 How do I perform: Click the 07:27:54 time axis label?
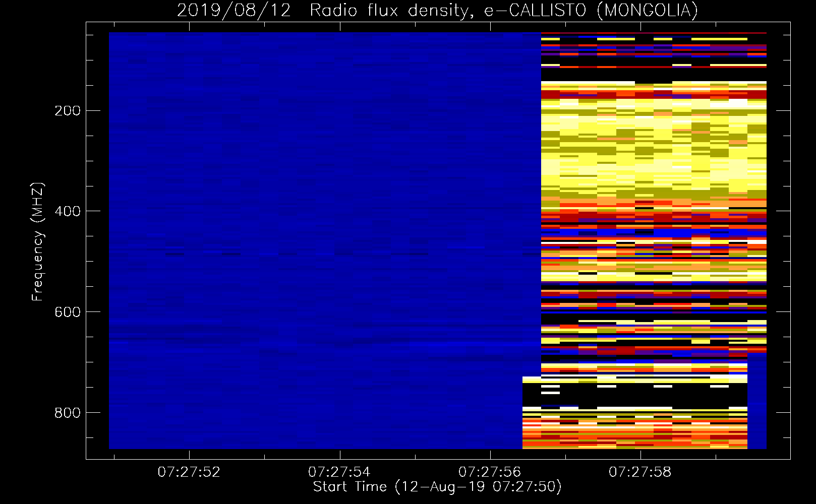click(x=339, y=472)
